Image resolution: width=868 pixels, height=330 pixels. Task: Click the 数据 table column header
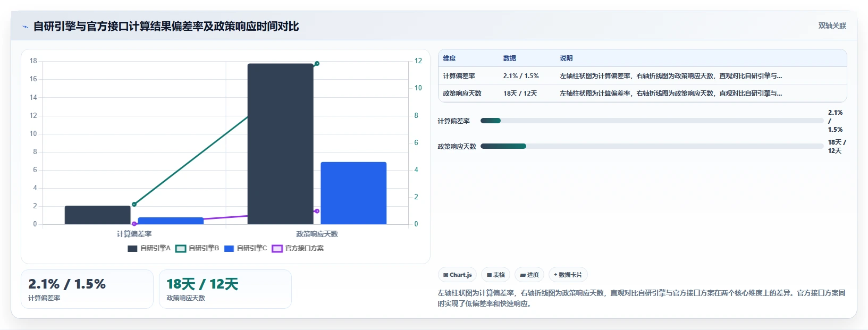point(510,58)
